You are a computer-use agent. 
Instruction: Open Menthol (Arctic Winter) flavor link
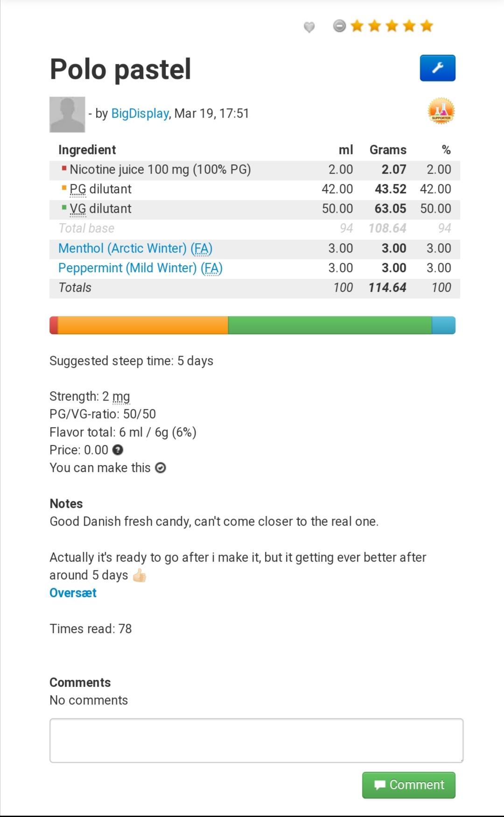pos(135,248)
